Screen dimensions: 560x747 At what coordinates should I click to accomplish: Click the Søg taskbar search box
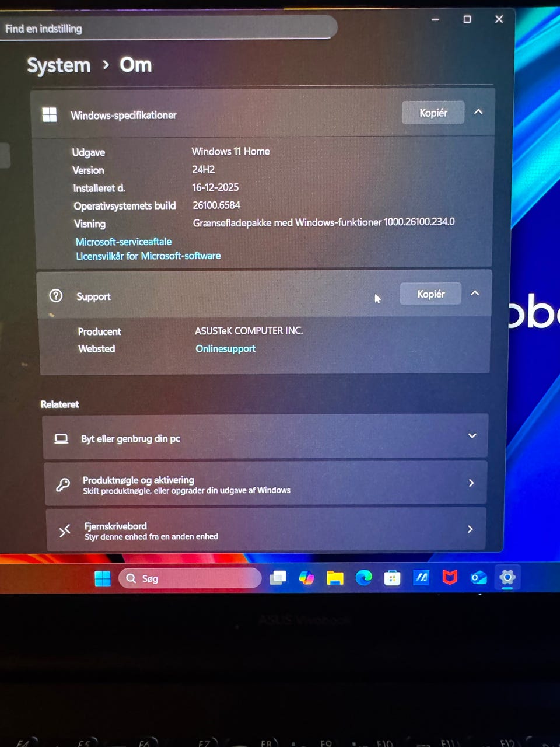tap(190, 578)
